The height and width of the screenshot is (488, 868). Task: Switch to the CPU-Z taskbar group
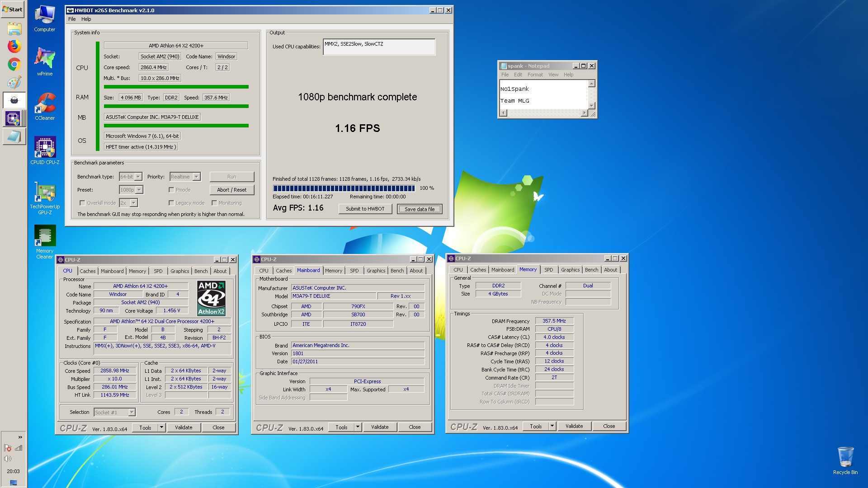click(x=13, y=118)
